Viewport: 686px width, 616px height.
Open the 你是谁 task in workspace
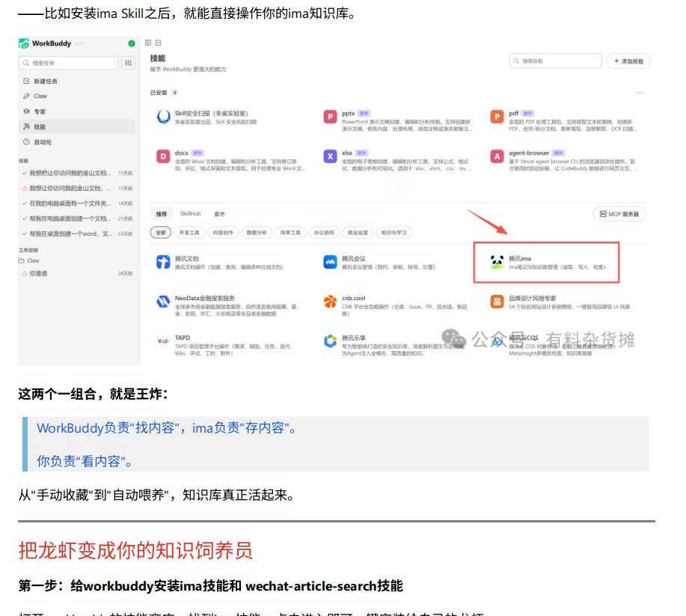[x=77, y=273]
